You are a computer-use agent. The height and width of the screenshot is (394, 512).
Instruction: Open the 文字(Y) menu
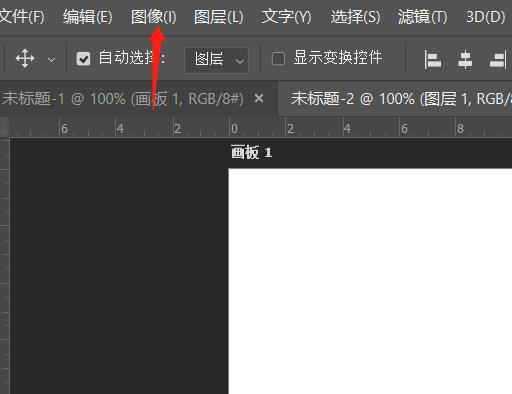click(x=287, y=17)
